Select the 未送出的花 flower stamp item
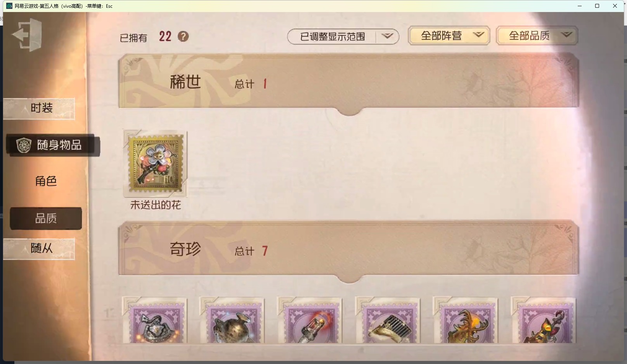Viewport: 627px width, 364px height. coord(155,164)
